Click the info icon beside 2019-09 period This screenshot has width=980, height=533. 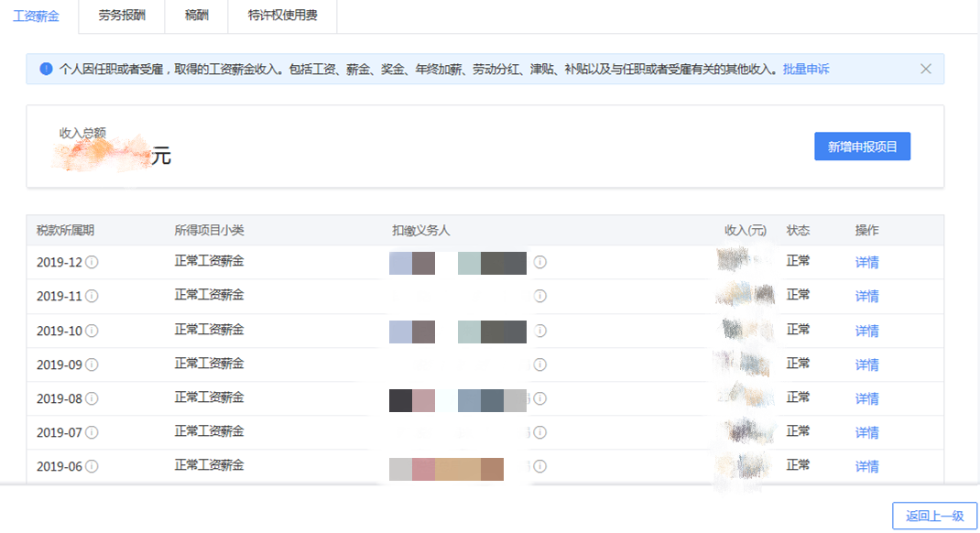[90, 364]
